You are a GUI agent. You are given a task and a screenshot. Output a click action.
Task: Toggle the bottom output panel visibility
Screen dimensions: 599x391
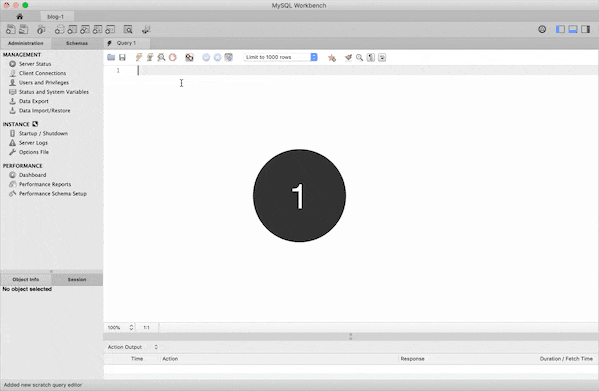point(573,29)
